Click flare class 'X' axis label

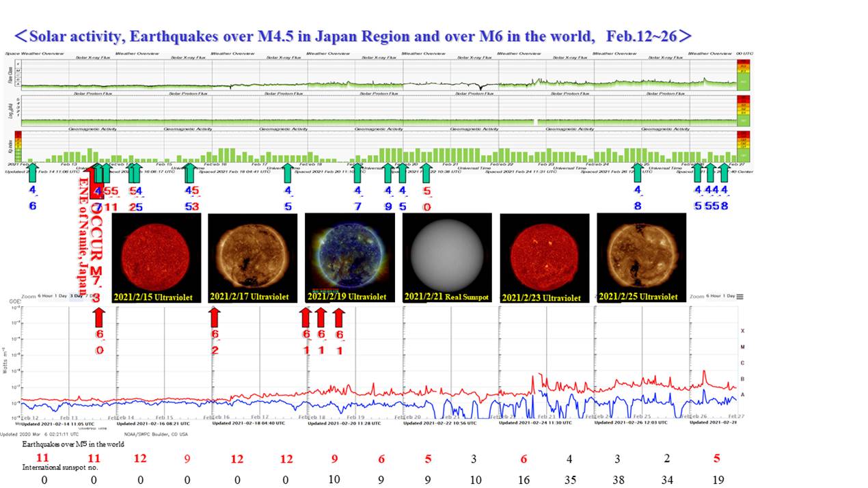743,331
